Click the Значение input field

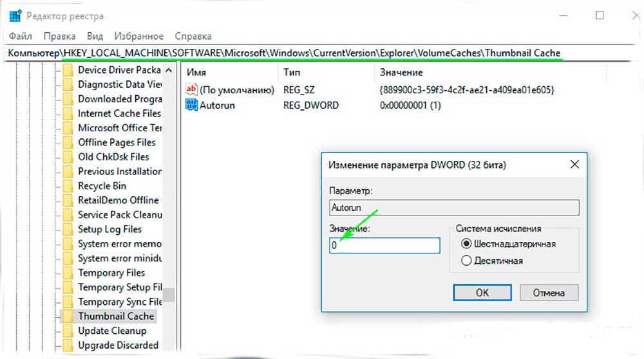[384, 245]
